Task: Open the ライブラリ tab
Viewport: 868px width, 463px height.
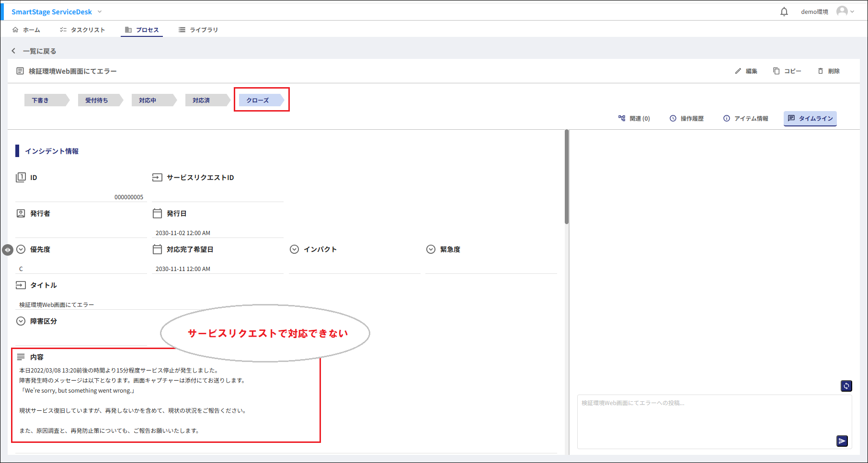Action: pos(198,30)
